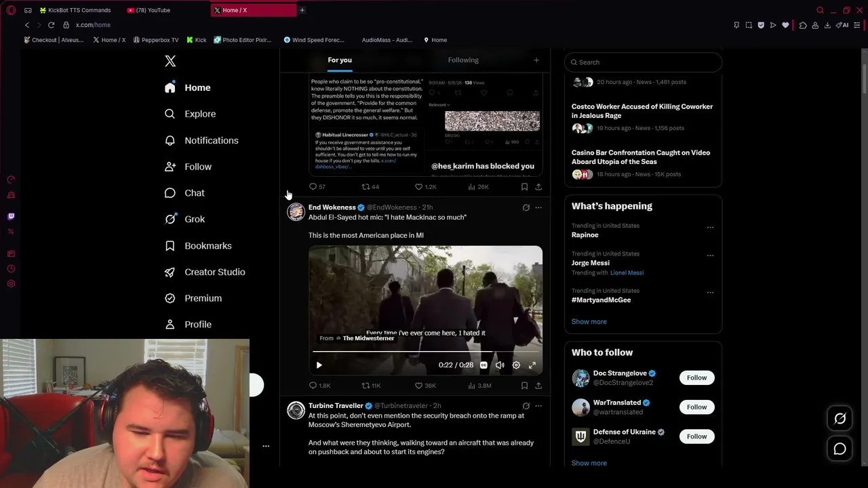The height and width of the screenshot is (488, 868).
Task: Open GX Cleaner broom icon in sidebar
Action: 11,195
